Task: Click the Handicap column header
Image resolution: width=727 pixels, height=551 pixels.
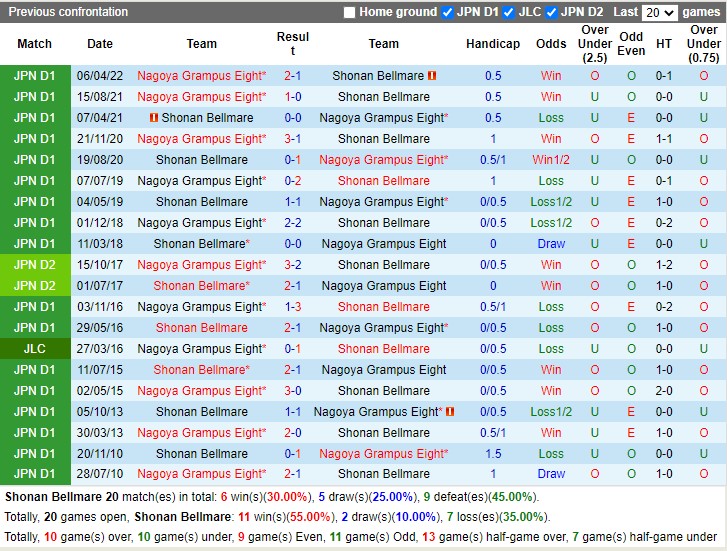Action: (x=493, y=44)
